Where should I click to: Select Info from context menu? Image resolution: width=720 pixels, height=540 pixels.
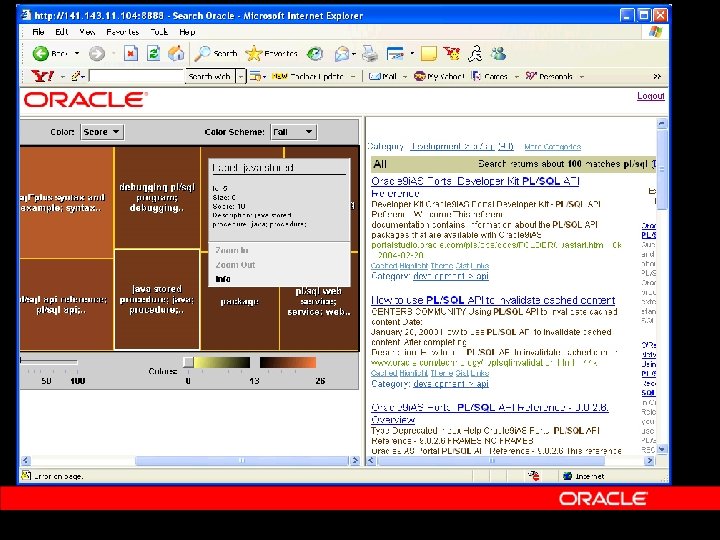(223, 279)
